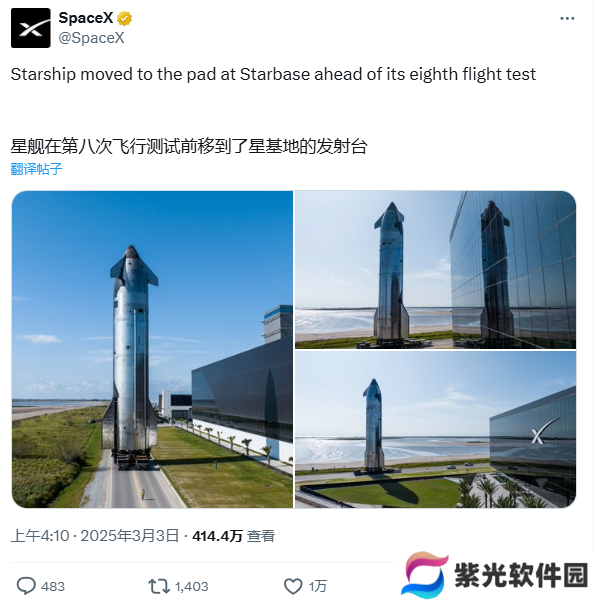Open the large Starship road photo
The width and height of the screenshot is (595, 601).
(152, 349)
